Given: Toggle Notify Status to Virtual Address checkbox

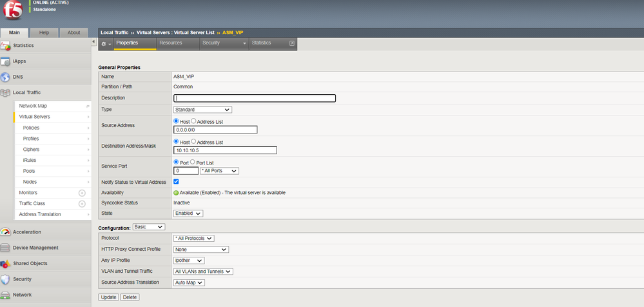Looking at the screenshot, I should pyautogui.click(x=176, y=182).
